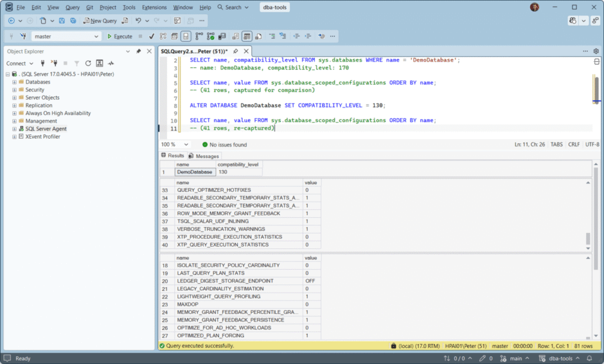The image size is (604, 364).
Task: Click the Navigate Backward icon
Action: [11, 21]
